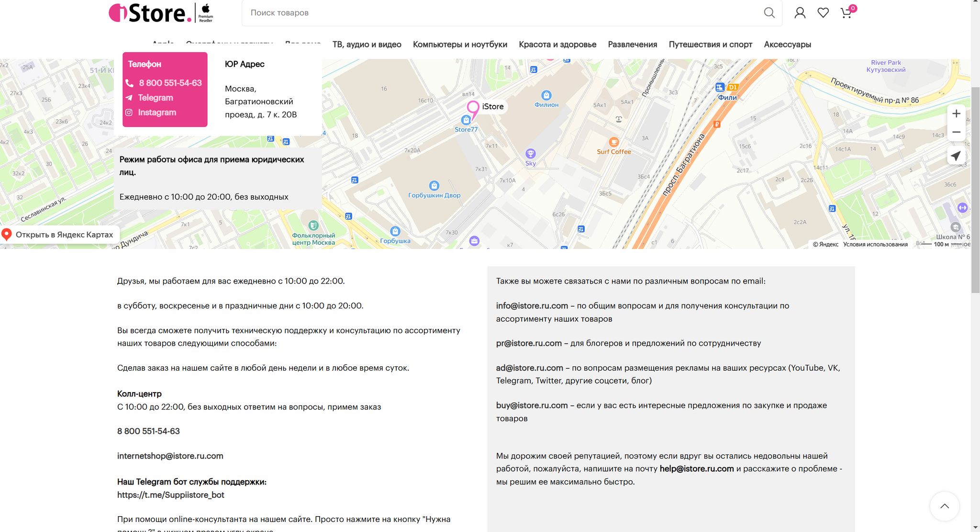Open the Telegram link in pink box
Viewport: 980px width, 532px height.
coord(155,98)
